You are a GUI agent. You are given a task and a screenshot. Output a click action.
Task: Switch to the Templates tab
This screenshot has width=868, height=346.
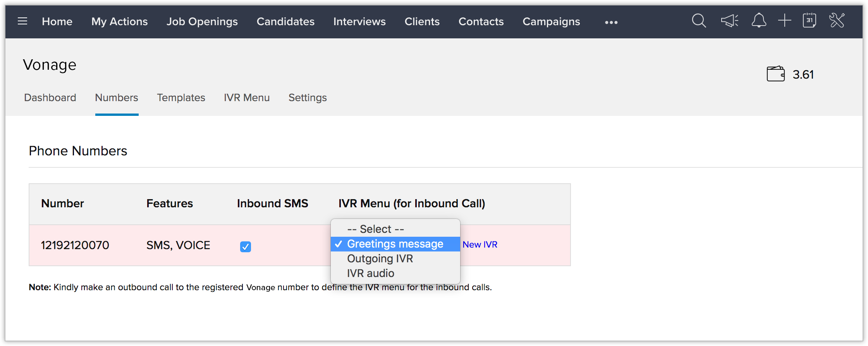click(181, 98)
